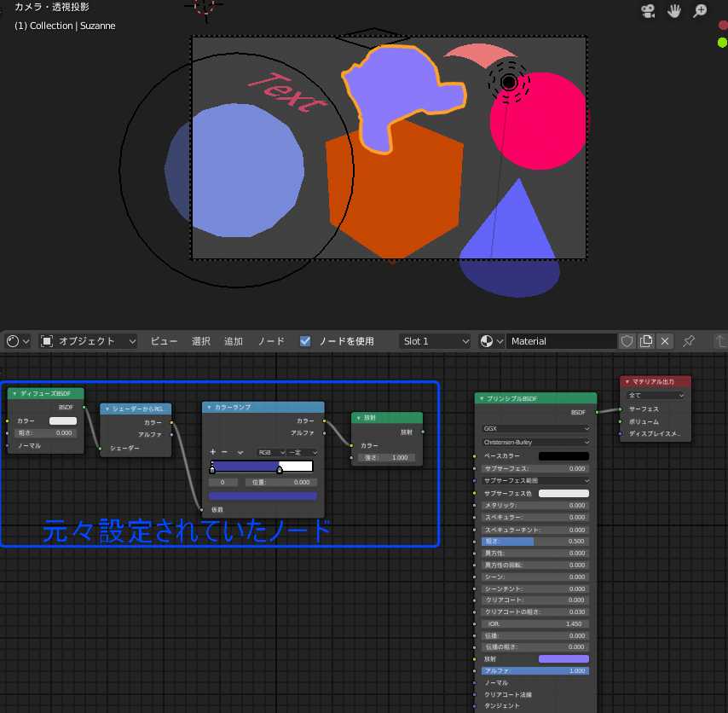Screen dimensions: 728x713
Task: Click the material sphere browse icon
Action: pos(491,341)
